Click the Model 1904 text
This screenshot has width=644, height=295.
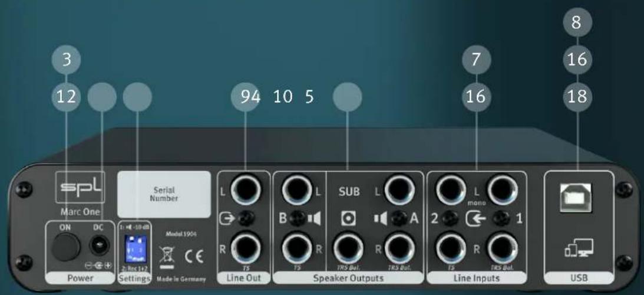pos(181,233)
